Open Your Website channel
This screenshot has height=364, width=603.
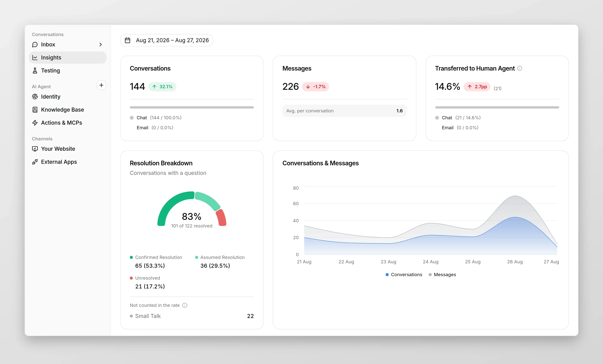coord(68,149)
